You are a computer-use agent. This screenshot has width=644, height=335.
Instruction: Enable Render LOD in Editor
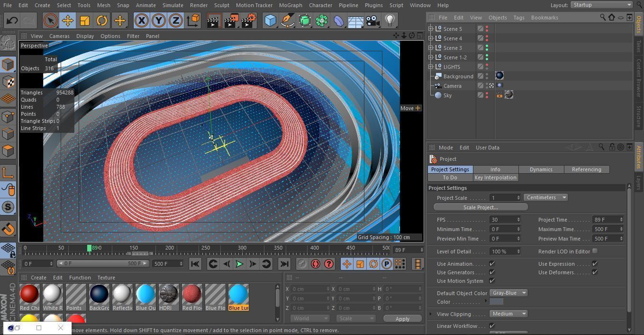(595, 251)
